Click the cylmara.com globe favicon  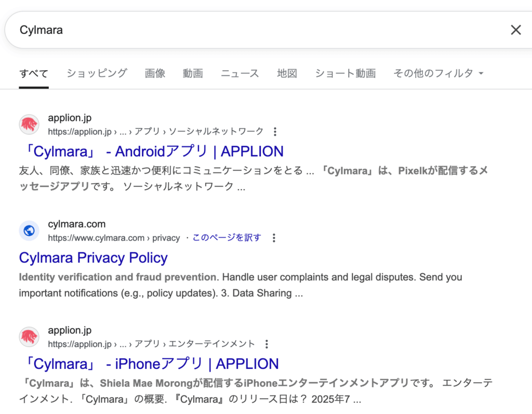(29, 231)
